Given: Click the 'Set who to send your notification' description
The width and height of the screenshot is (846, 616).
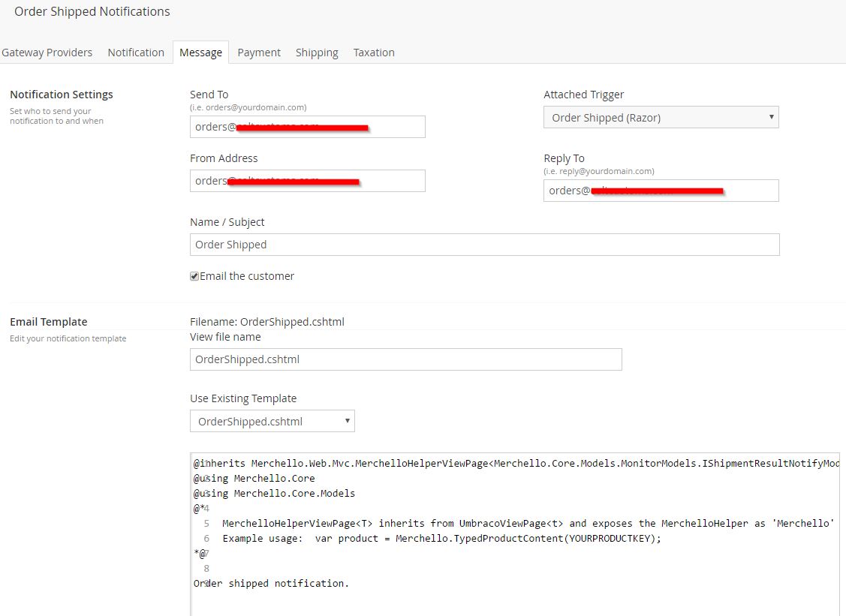Looking at the screenshot, I should click(x=56, y=116).
